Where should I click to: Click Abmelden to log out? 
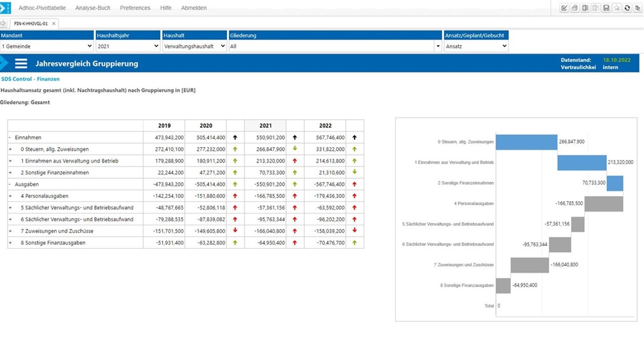194,8
